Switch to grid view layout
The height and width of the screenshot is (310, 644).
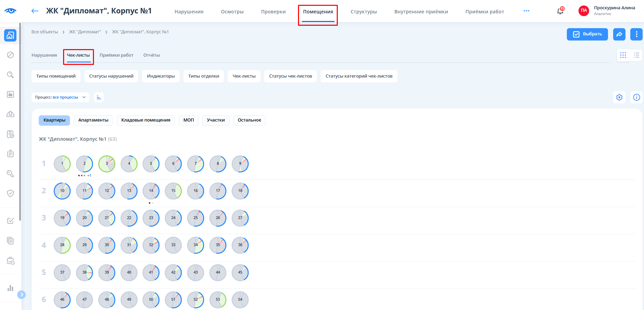(623, 55)
